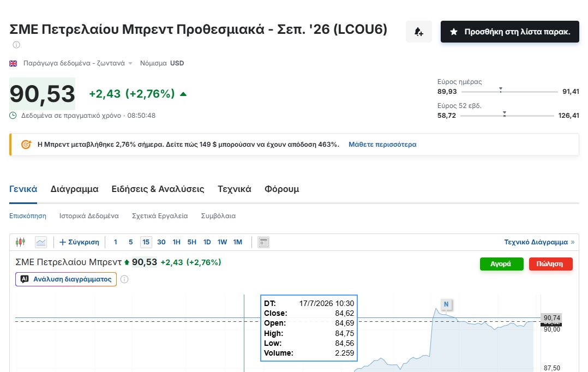This screenshot has height=372, width=588.
Task: Click the daily range slider marker
Action: pyautogui.click(x=501, y=90)
